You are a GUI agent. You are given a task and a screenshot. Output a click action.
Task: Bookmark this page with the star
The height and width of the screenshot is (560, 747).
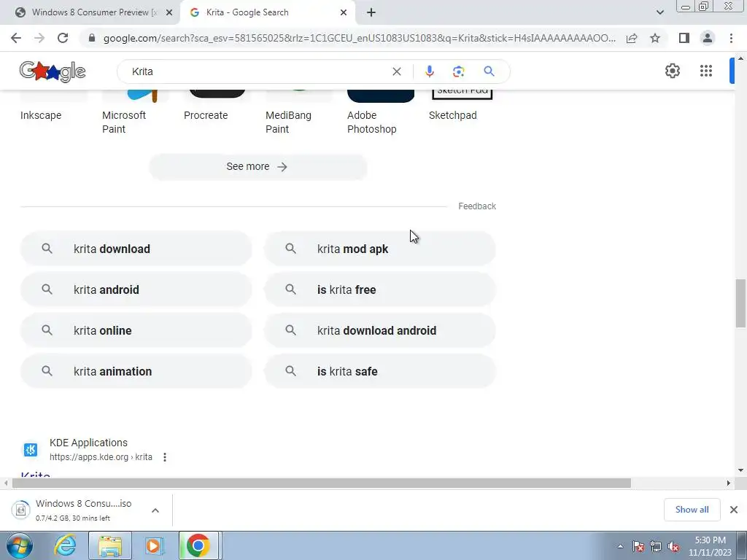coord(655,38)
